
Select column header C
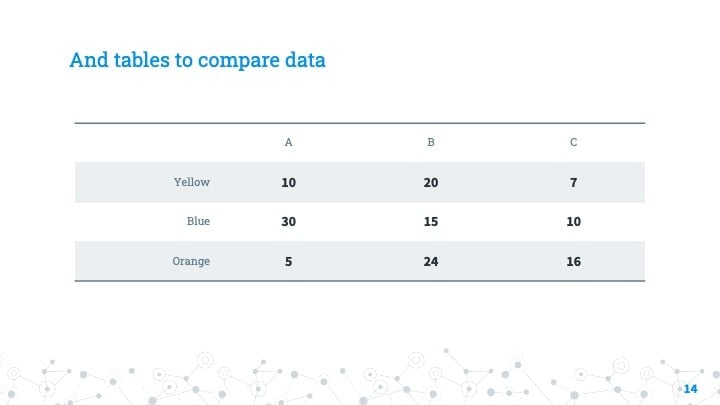574,142
